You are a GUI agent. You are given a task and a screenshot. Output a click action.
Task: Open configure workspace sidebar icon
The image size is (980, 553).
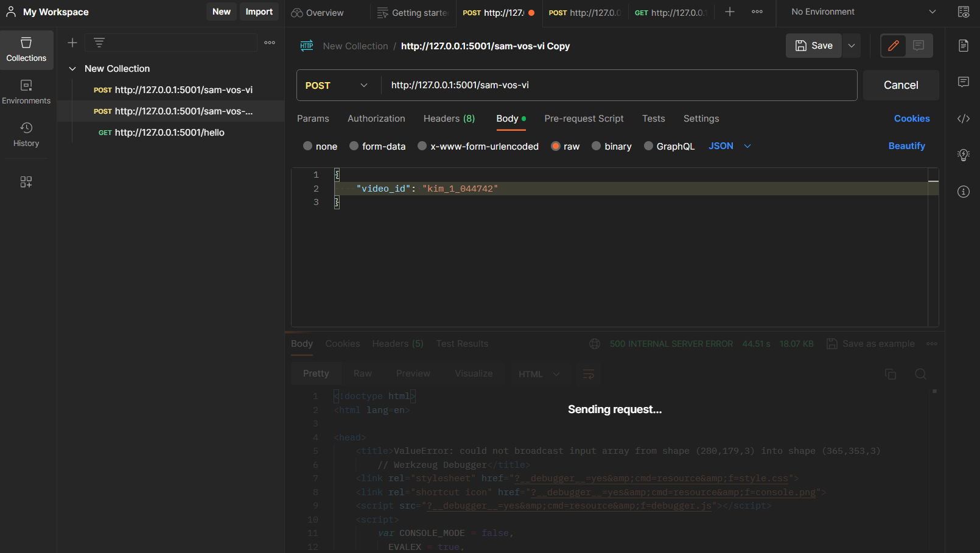point(26,182)
